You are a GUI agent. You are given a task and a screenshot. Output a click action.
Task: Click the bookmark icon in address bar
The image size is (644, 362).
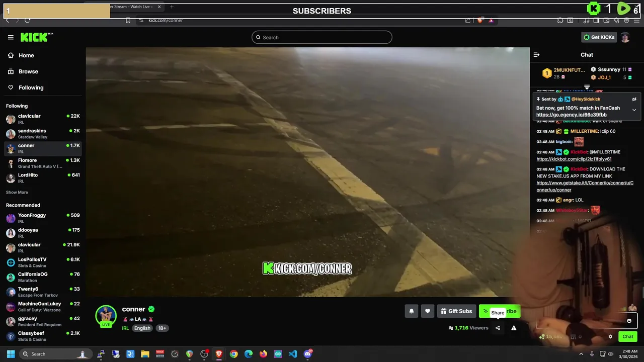(x=128, y=20)
